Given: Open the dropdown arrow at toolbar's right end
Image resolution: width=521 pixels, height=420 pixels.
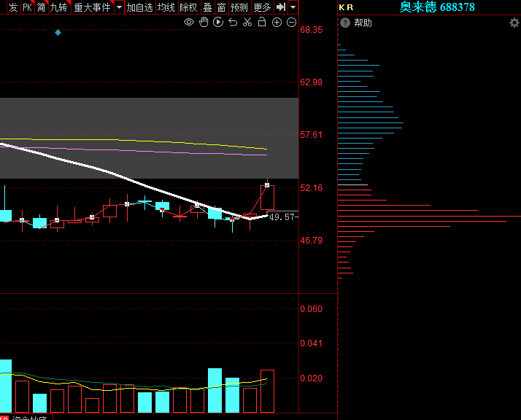Looking at the screenshot, I should [x=293, y=7].
